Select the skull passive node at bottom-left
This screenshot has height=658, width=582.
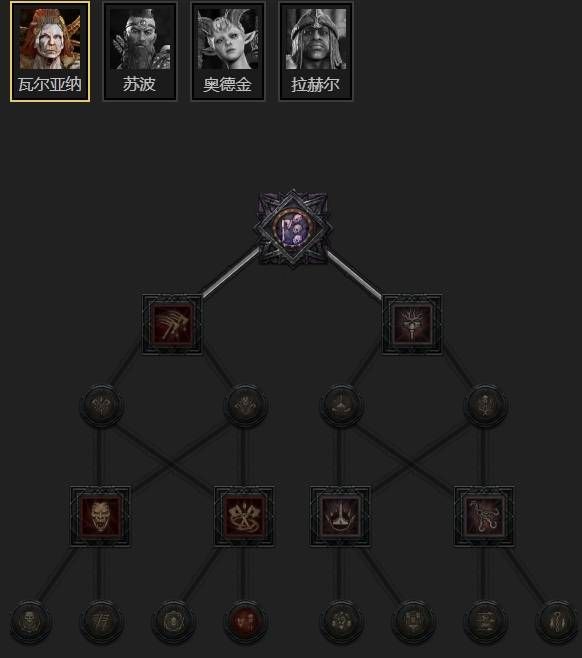pos(29,621)
